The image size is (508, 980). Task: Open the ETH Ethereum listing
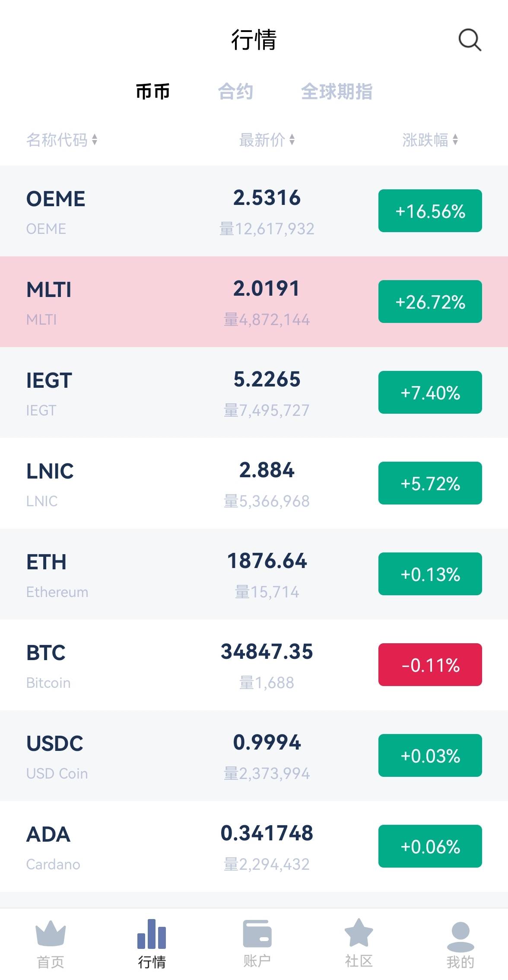point(130,574)
